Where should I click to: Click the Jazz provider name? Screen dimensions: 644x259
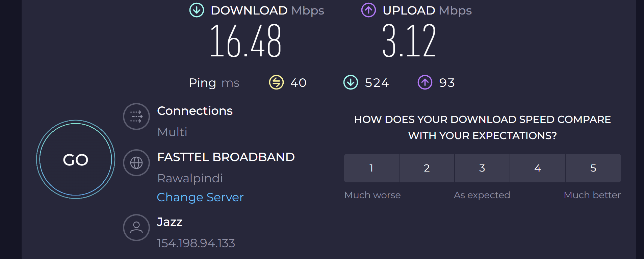pyautogui.click(x=170, y=222)
